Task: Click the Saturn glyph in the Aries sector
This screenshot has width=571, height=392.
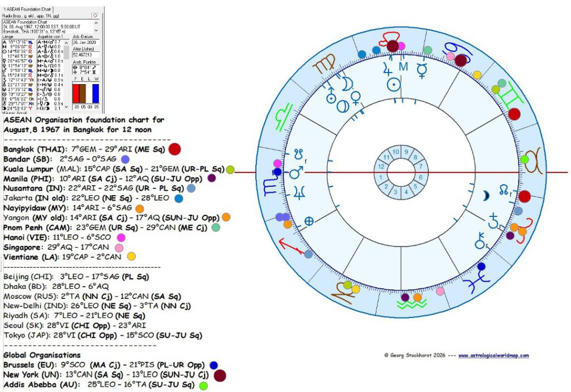Action: 493,221
